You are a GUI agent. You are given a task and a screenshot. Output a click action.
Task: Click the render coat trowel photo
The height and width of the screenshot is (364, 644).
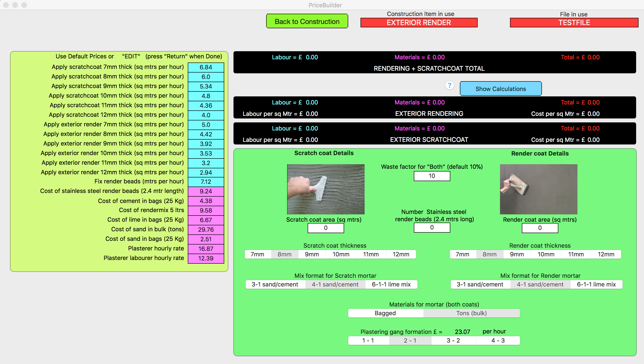click(538, 189)
